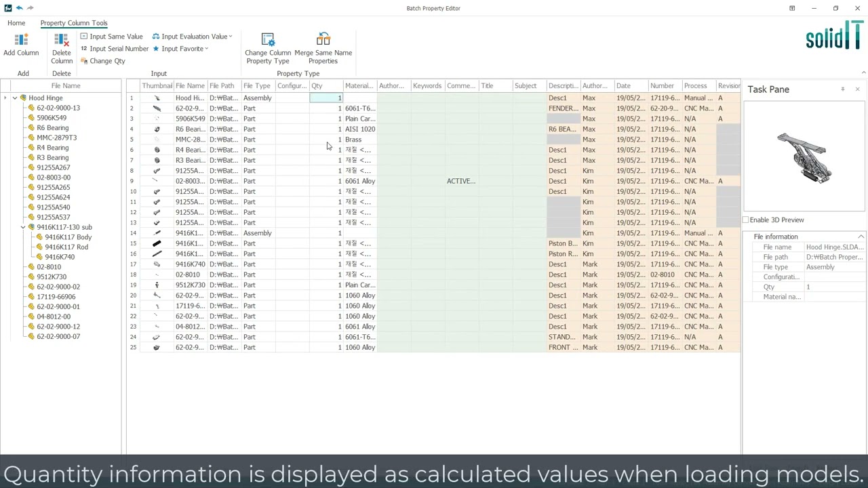Select R6 Bearing in the file tree

(52, 127)
